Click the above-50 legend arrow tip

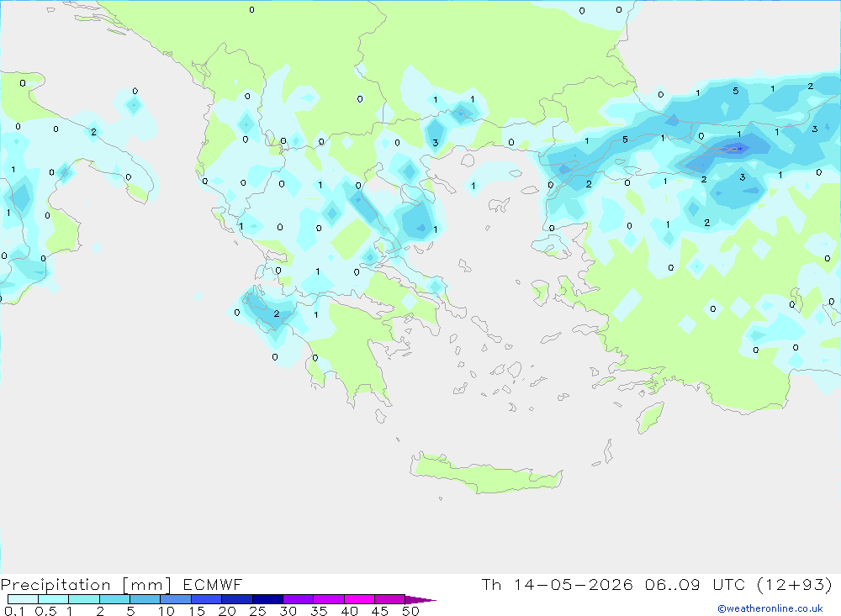[421, 600]
